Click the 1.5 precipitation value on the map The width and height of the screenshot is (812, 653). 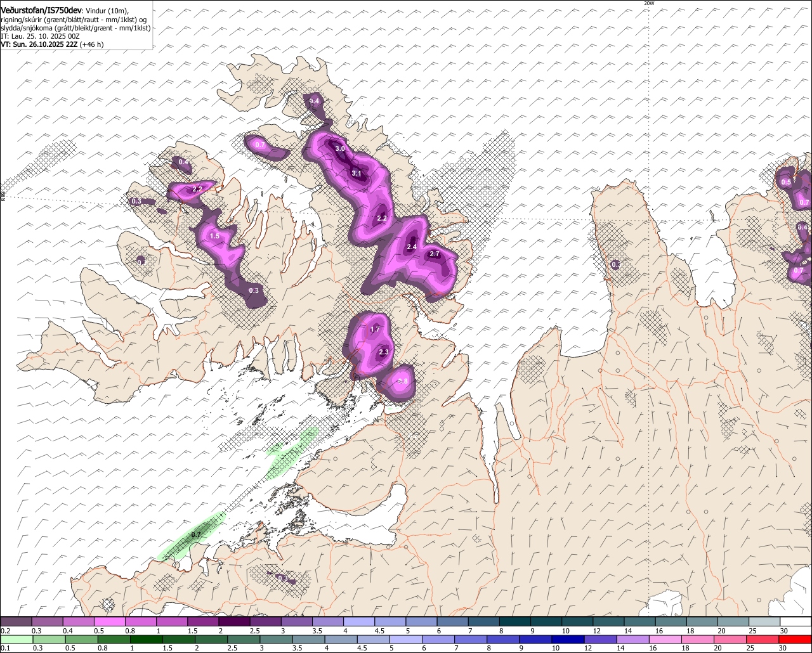tap(214, 236)
